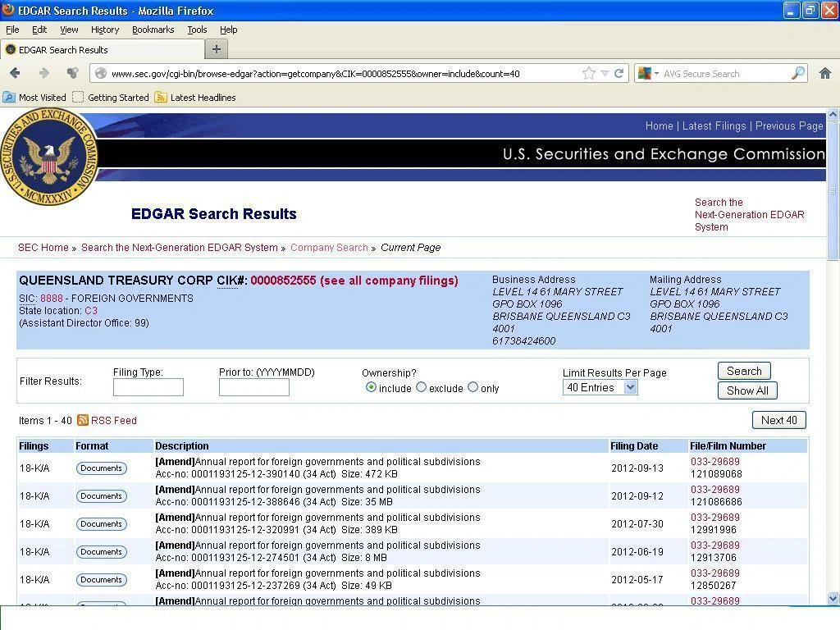This screenshot has height=630, width=840.
Task: Click the Filing Type input field
Action: (x=148, y=387)
